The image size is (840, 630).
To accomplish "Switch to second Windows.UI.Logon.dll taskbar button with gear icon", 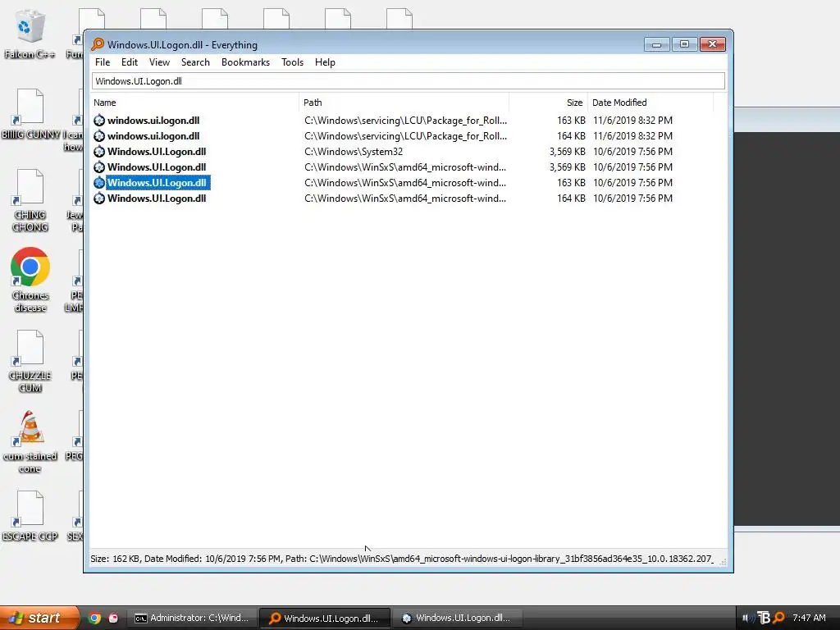I will [456, 618].
